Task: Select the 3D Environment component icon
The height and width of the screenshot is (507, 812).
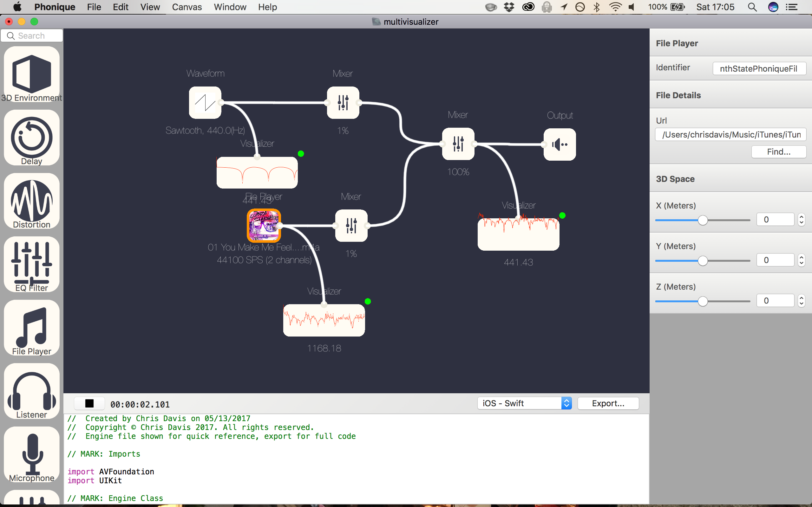Action: pyautogui.click(x=31, y=74)
